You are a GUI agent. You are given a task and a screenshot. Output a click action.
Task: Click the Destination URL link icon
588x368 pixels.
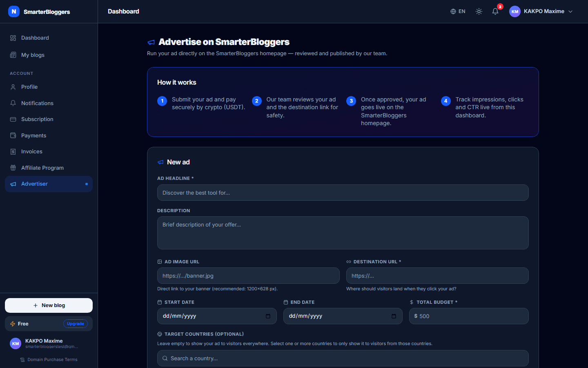click(x=349, y=262)
